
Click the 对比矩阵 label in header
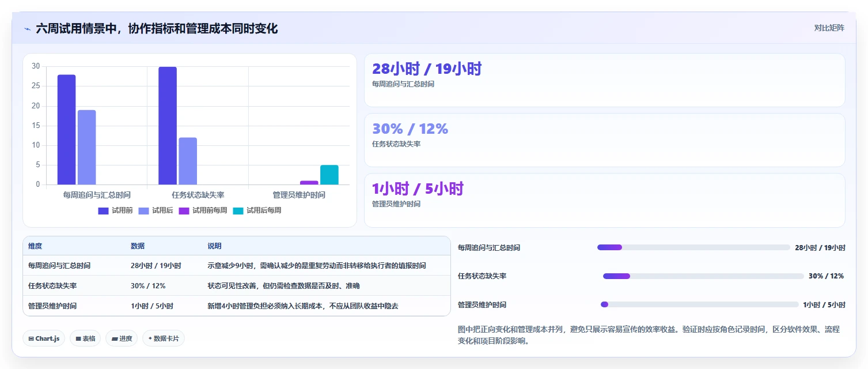coord(829,28)
